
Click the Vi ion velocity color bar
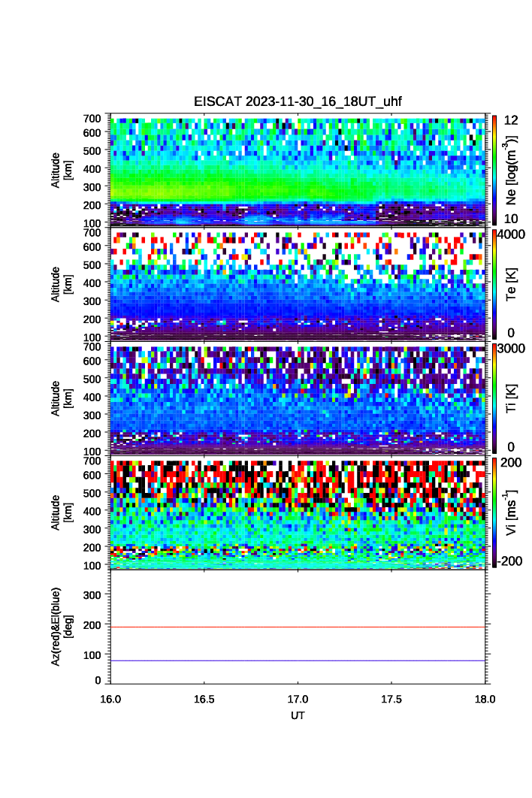494,512
